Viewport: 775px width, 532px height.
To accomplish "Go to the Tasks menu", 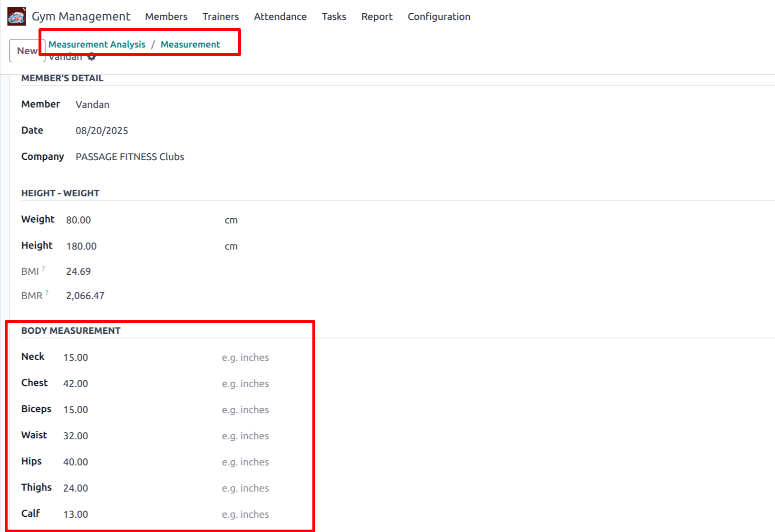I will pos(334,17).
